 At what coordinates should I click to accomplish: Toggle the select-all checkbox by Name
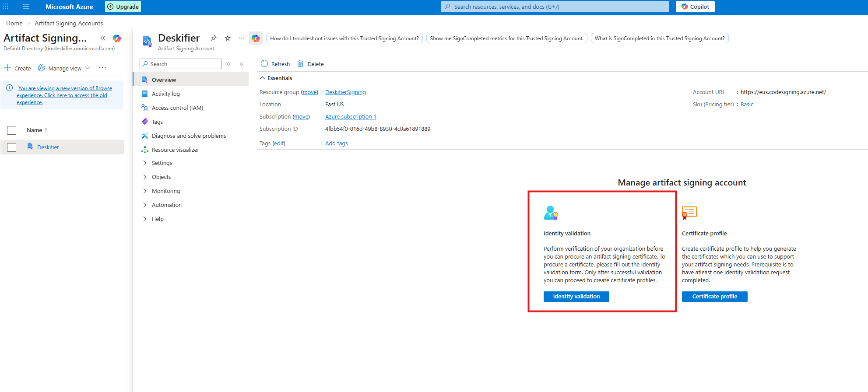(x=12, y=130)
